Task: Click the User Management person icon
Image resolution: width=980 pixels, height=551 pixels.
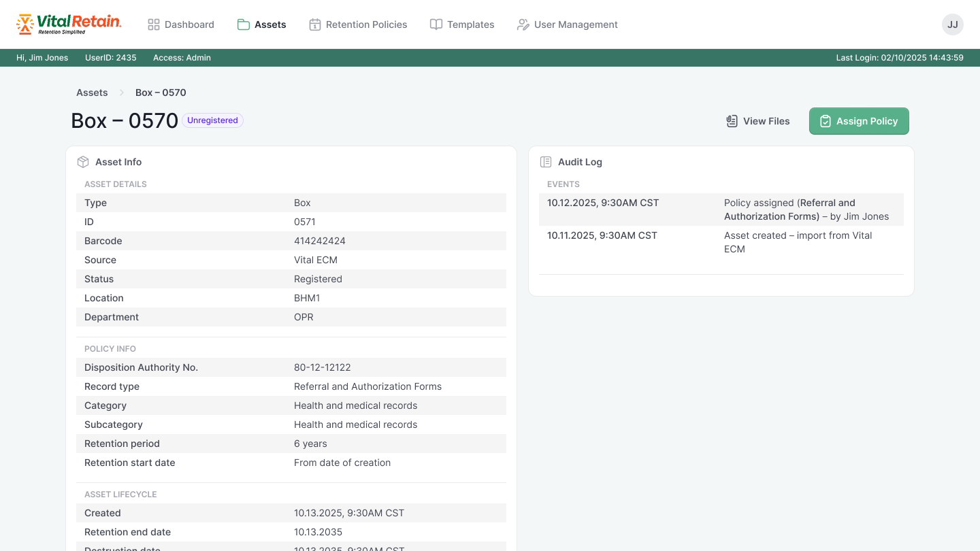Action: (523, 24)
